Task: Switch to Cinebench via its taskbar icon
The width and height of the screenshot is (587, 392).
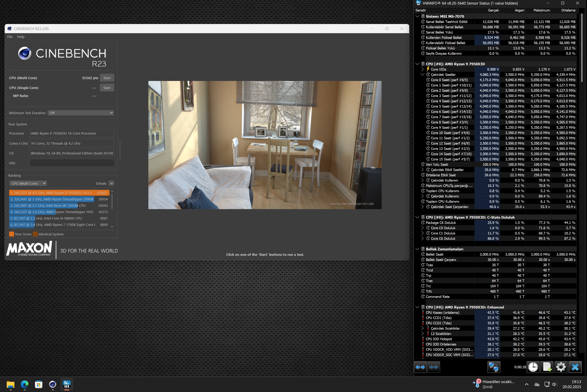Action: tap(53, 384)
